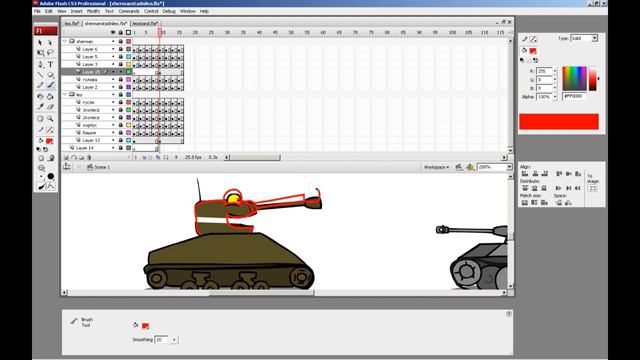640x360 pixels.
Task: Select the Free Transform tool
Action: pos(40,53)
